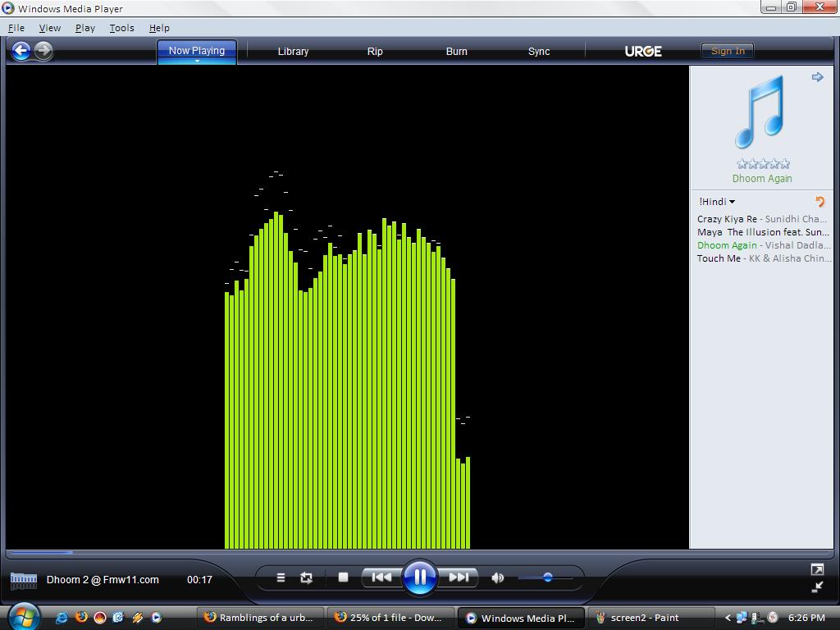Pause playback with the round blue button

tap(419, 577)
